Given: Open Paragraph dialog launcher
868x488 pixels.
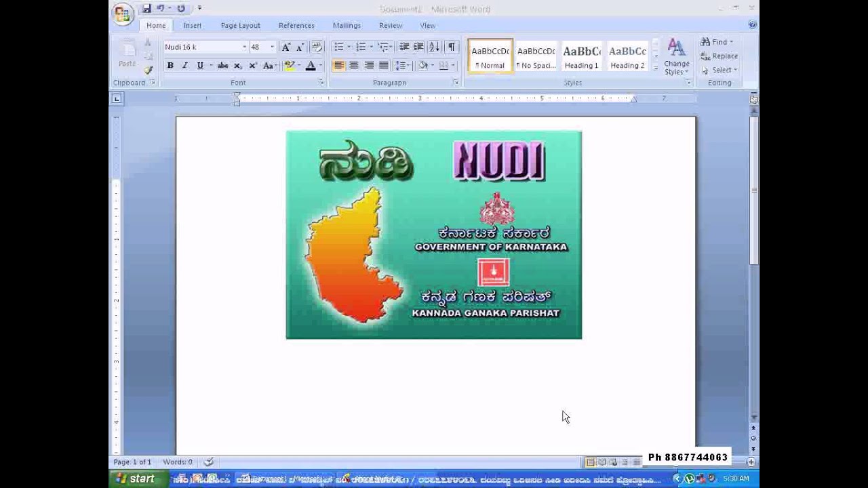Looking at the screenshot, I should (456, 83).
